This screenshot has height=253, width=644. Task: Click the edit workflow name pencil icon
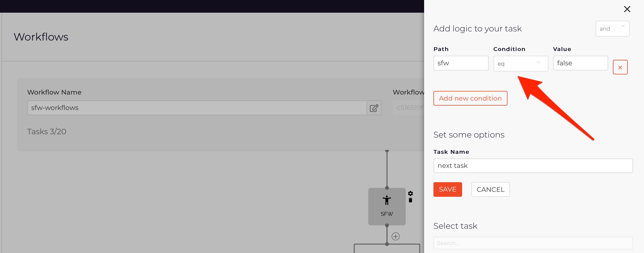coord(374,108)
